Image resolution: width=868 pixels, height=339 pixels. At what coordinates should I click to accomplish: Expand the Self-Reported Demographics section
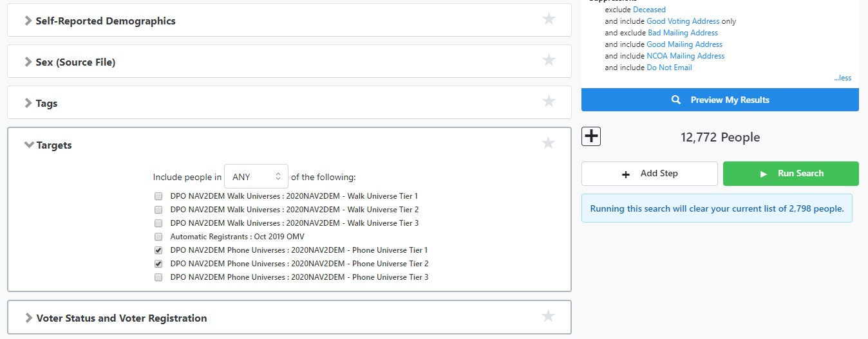pos(28,21)
